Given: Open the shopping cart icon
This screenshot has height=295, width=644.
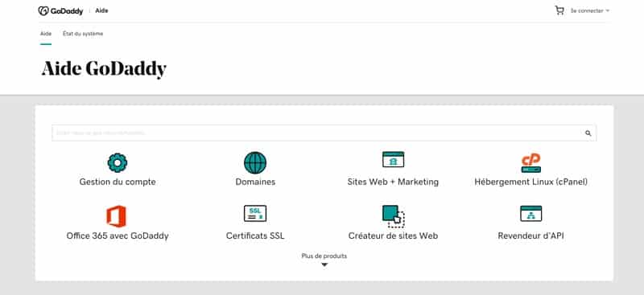Looking at the screenshot, I should 559,10.
